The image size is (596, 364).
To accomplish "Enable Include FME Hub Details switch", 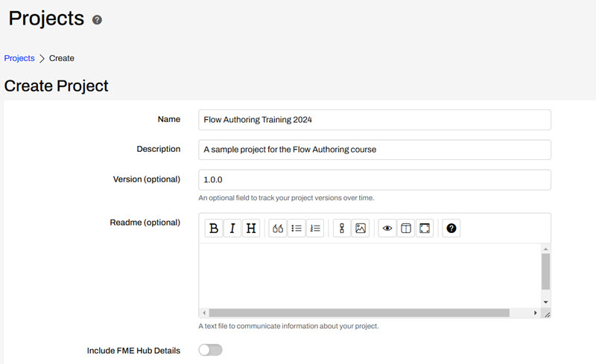I will click(x=210, y=350).
